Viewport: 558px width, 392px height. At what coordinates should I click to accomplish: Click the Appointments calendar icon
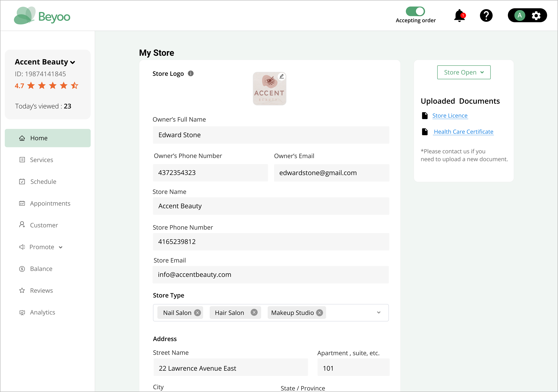pyautogui.click(x=22, y=203)
